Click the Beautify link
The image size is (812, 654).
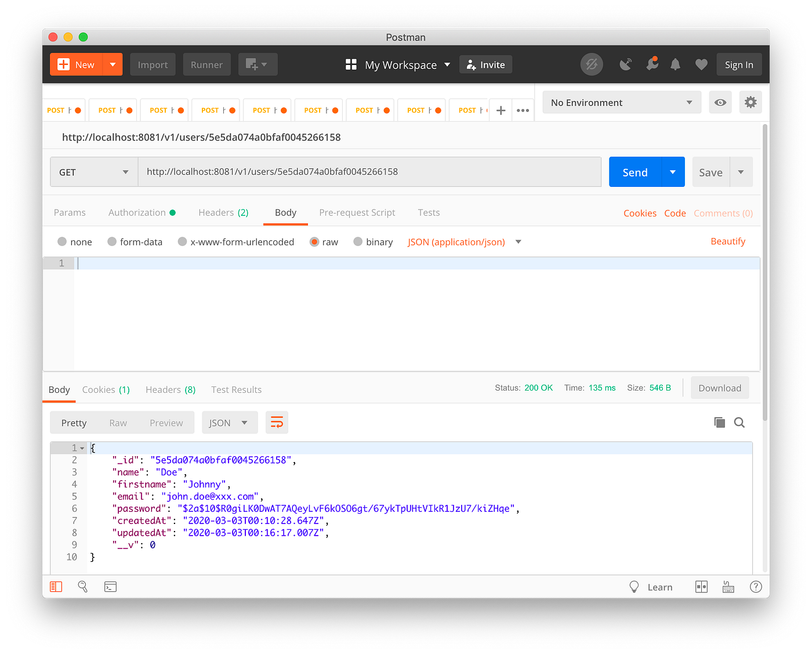[728, 241]
